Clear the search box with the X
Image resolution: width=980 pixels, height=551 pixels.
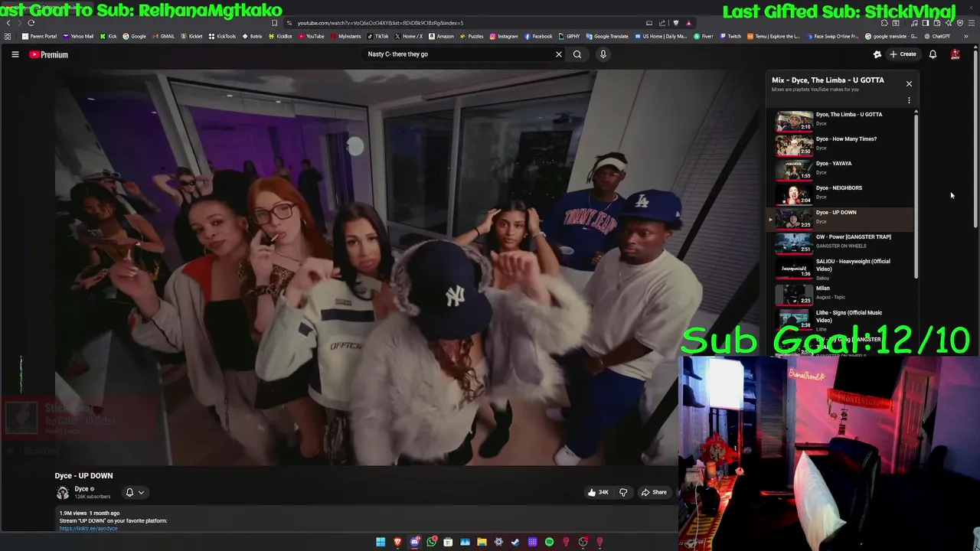(x=559, y=54)
